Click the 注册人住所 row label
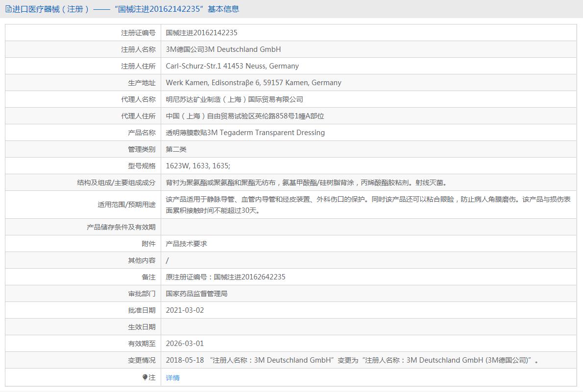 tap(138, 66)
